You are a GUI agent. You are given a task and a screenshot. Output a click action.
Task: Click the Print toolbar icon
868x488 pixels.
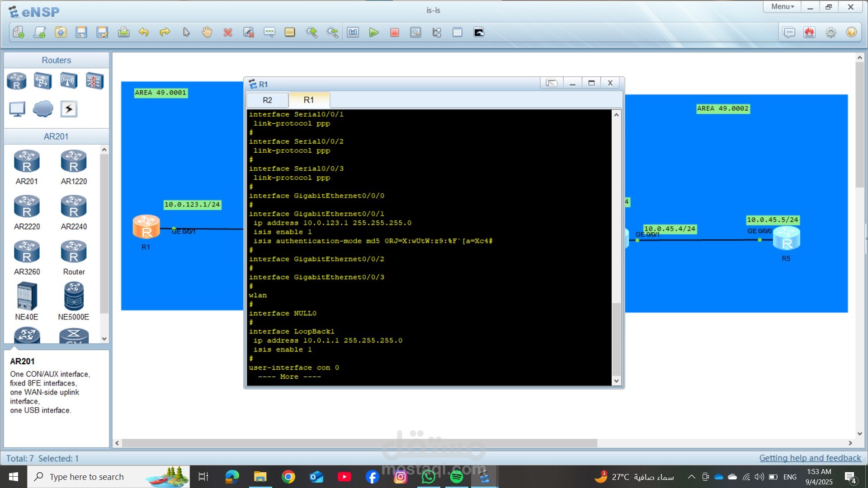pos(123,32)
